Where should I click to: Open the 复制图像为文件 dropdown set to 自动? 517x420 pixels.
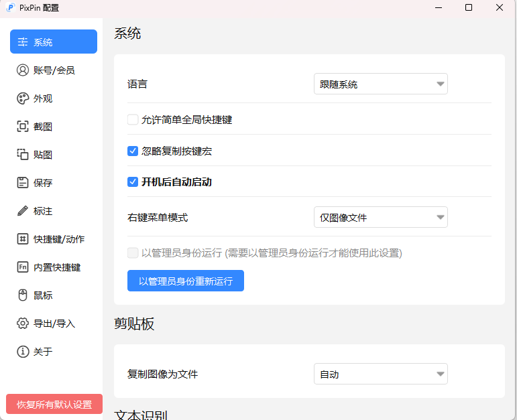click(x=380, y=374)
